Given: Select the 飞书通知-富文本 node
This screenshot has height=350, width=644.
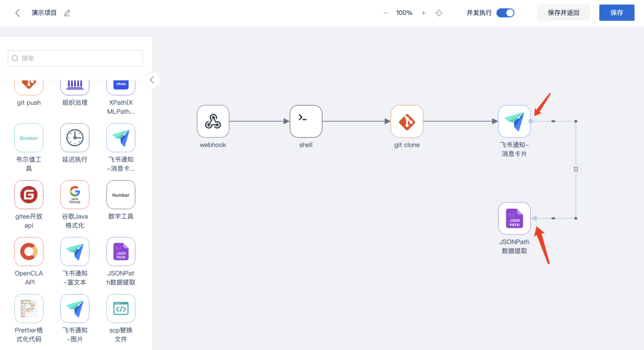Looking at the screenshot, I should click(75, 252).
